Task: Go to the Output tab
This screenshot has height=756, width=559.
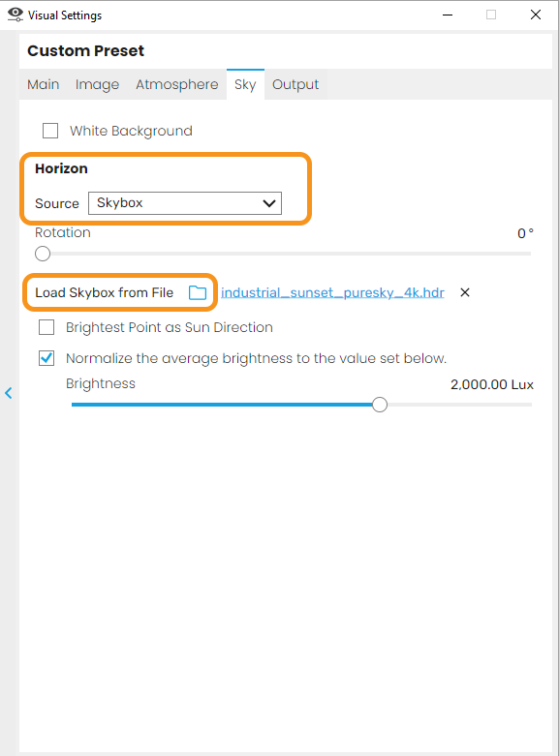Action: 295,84
